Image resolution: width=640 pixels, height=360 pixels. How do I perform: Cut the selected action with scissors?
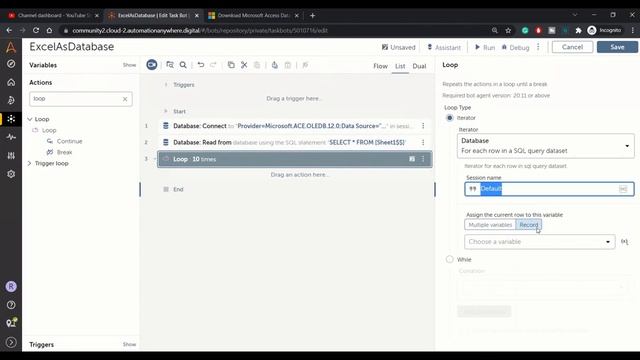[x=244, y=65]
